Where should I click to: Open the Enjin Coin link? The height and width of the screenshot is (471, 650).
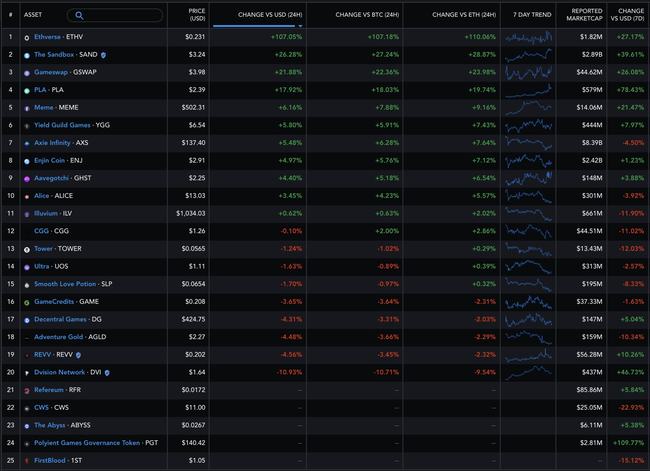(x=49, y=160)
